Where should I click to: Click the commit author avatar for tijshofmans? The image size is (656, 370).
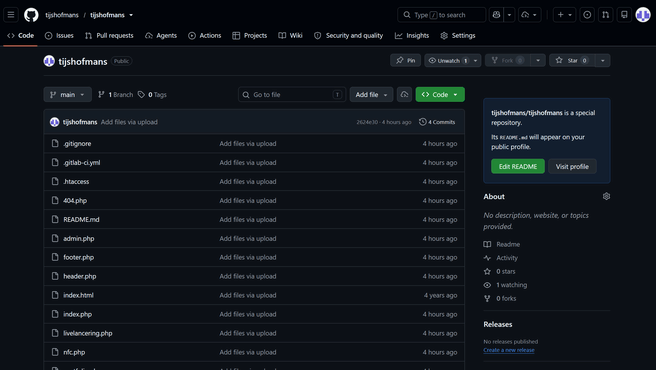(54, 122)
